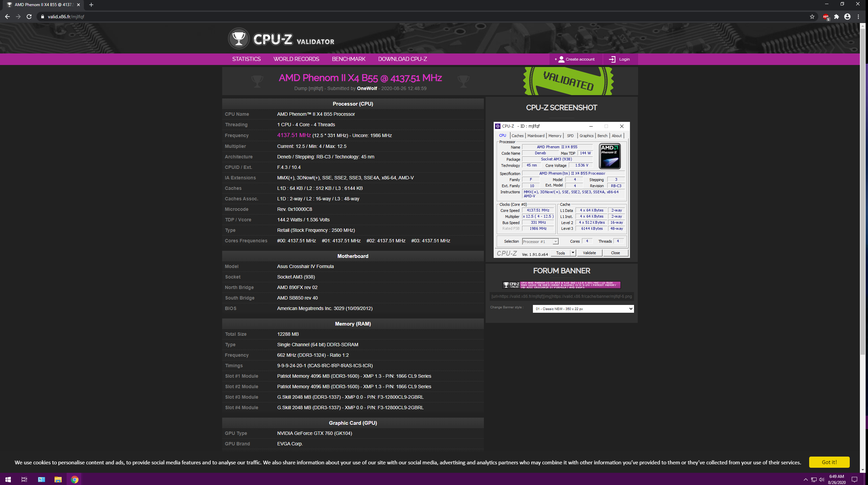
Task: Select the SPD tab in CPU-Z screenshot
Action: click(570, 136)
